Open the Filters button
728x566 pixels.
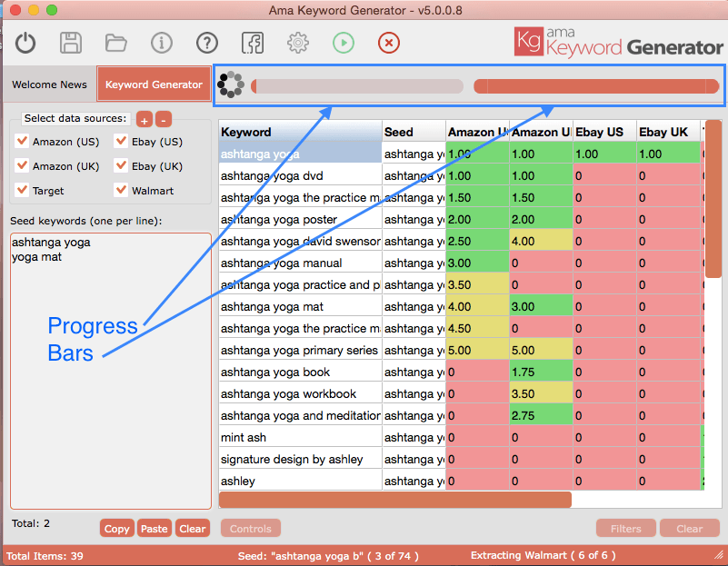tap(625, 529)
